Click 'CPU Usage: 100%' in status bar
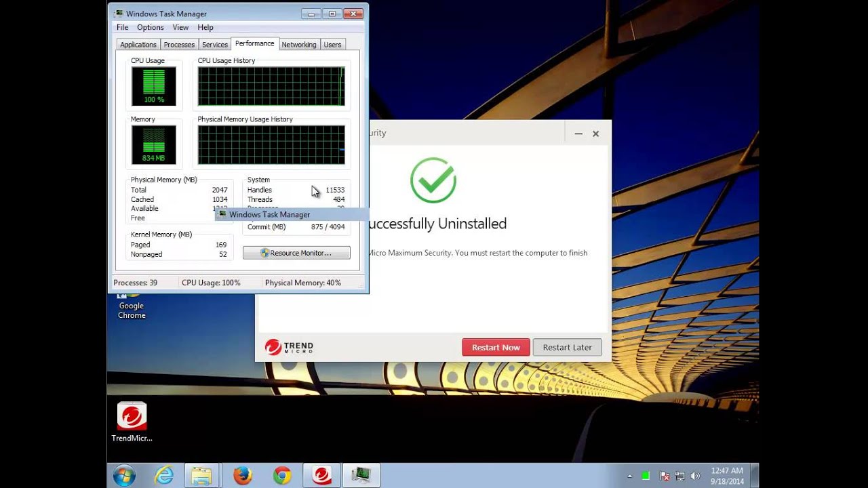Image resolution: width=868 pixels, height=488 pixels. click(211, 283)
